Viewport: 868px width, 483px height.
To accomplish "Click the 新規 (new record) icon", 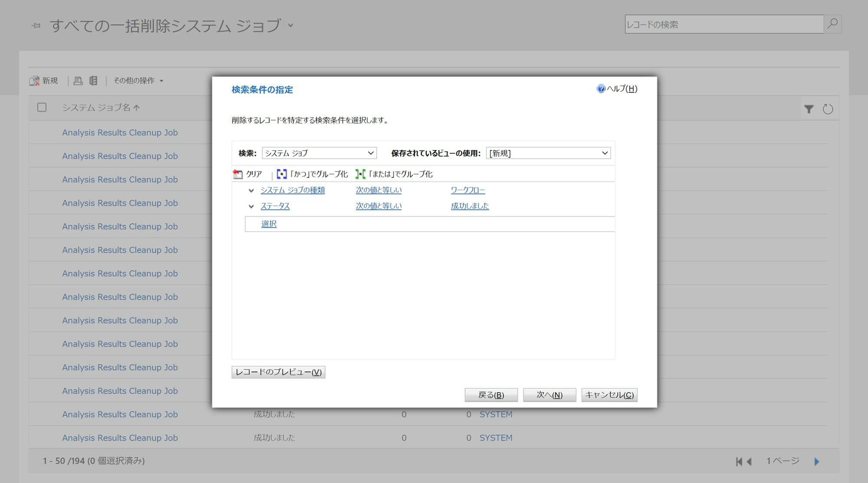I will [34, 80].
